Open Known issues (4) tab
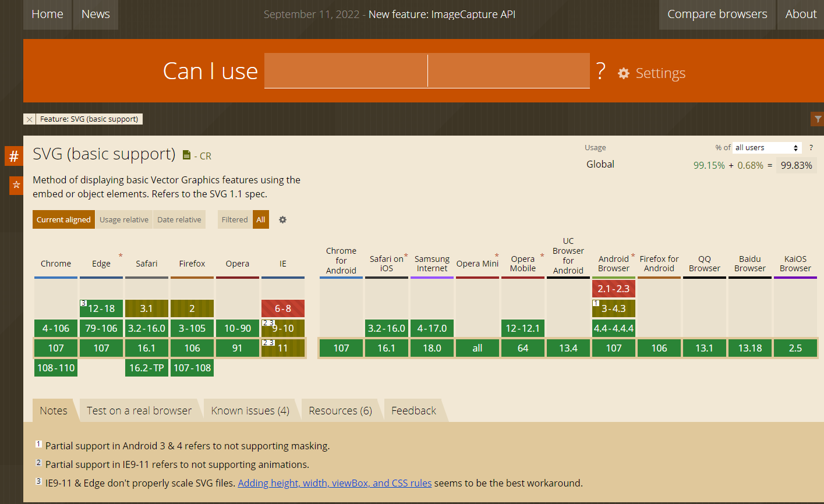 tap(250, 410)
